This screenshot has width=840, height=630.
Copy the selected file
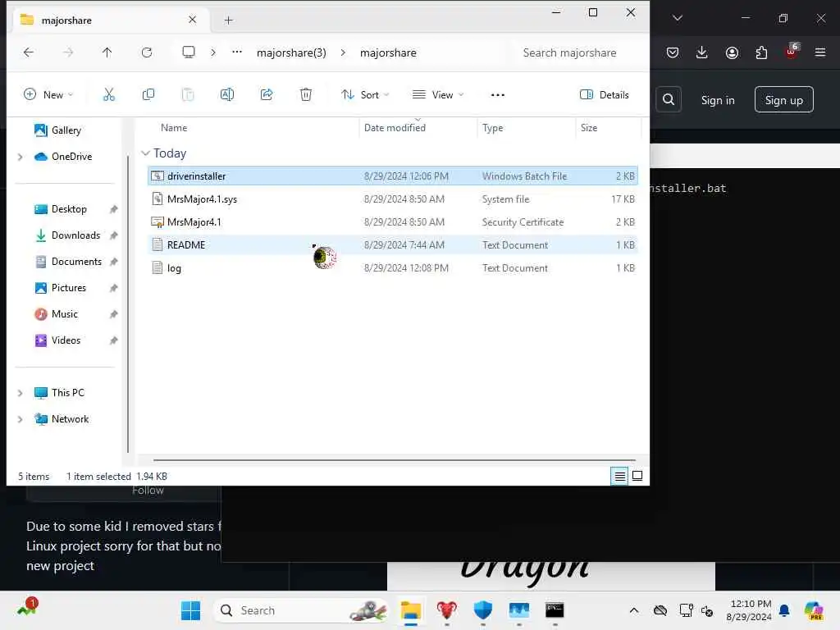coord(148,95)
